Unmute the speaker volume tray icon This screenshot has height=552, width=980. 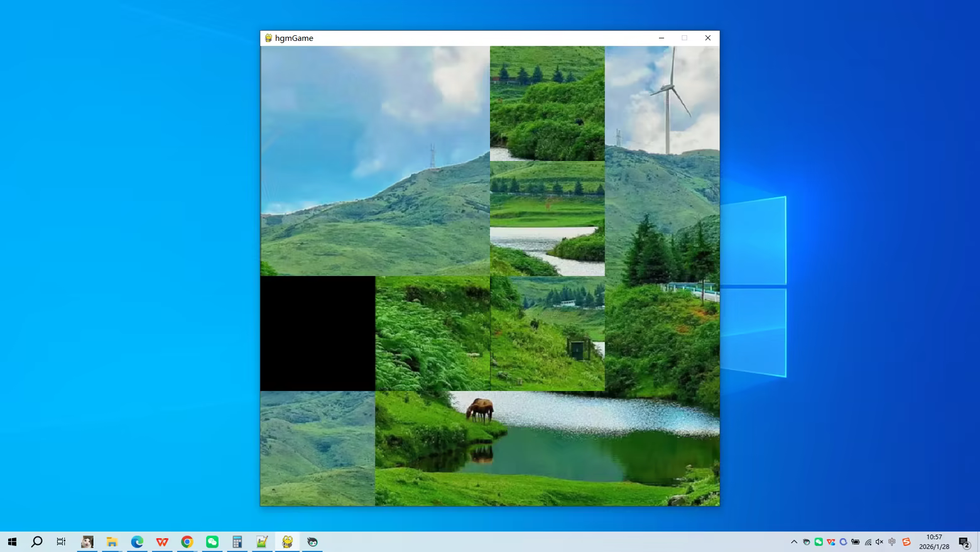(879, 541)
